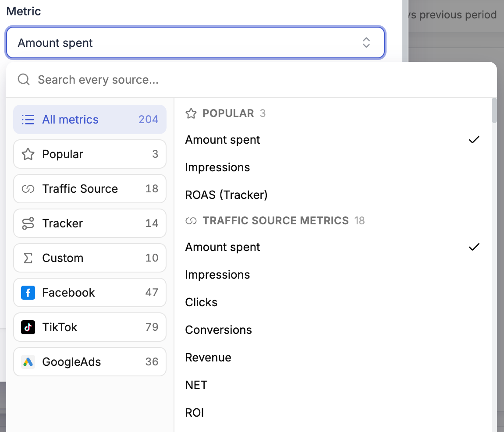Click the 204 count on All metrics
Viewport: 504px width, 432px height.
pyautogui.click(x=148, y=119)
